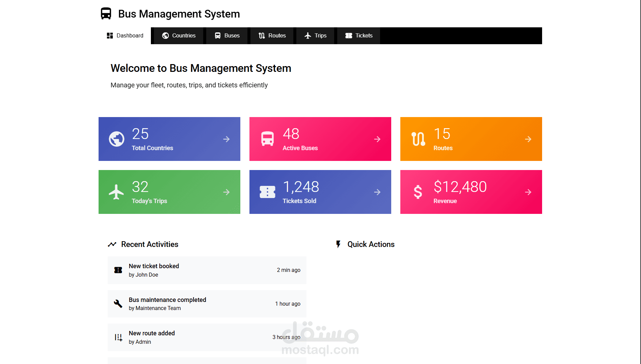Switch to the Tickets tab
This screenshot has width=641, height=364.
coord(359,35)
